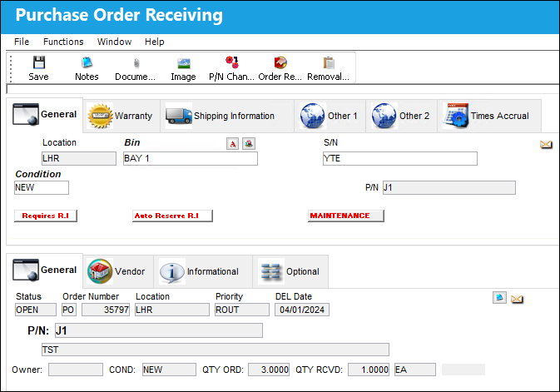Click the blue notes icon near DEL Date

click(x=499, y=297)
